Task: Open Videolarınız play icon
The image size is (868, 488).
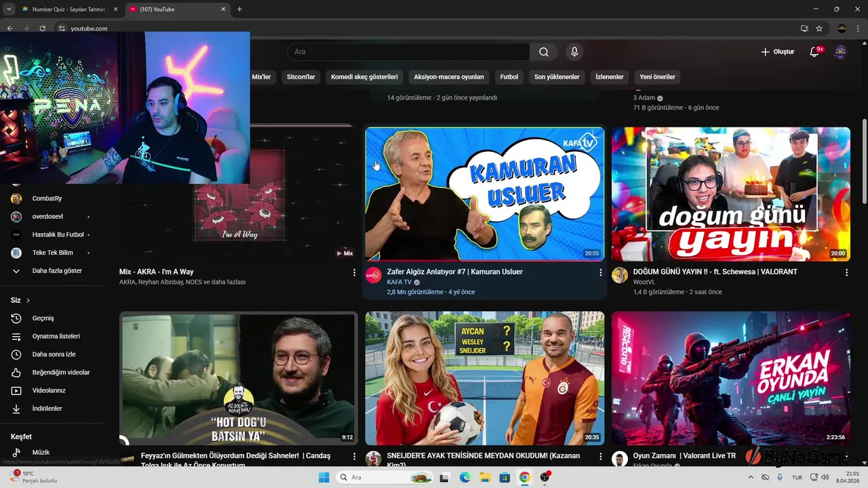Action: 16,390
